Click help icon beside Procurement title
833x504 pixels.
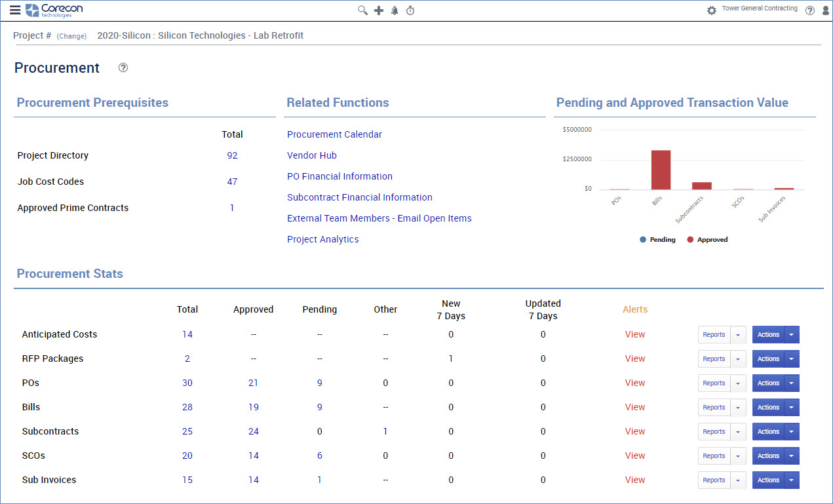pos(123,68)
